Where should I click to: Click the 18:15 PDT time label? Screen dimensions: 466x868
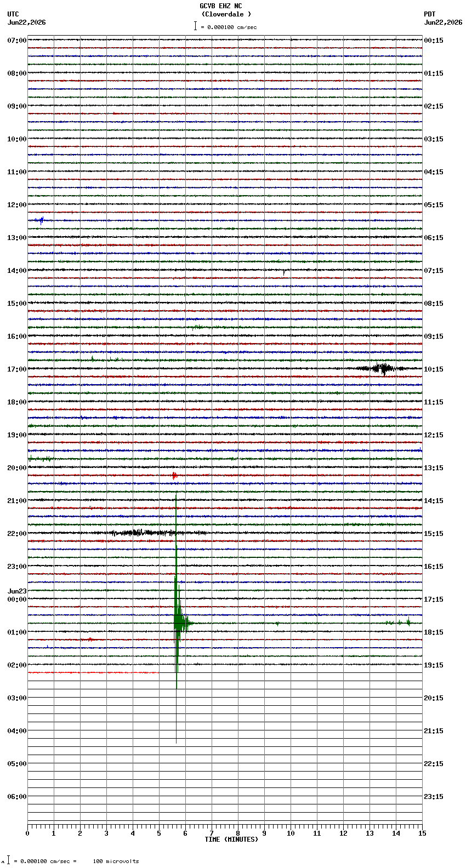(434, 632)
